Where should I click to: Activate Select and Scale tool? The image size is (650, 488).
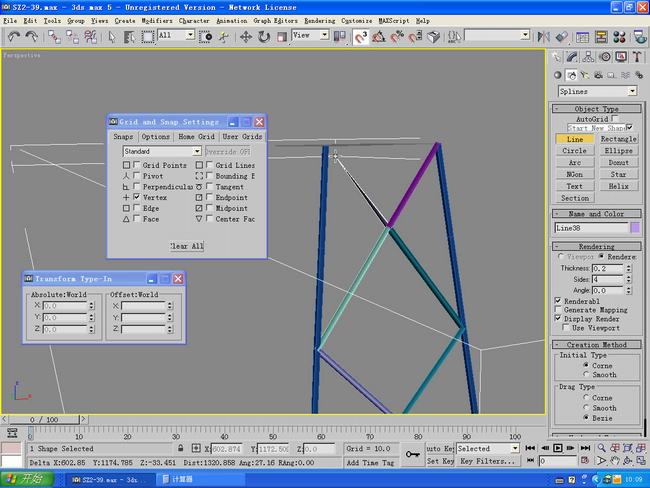(282, 37)
